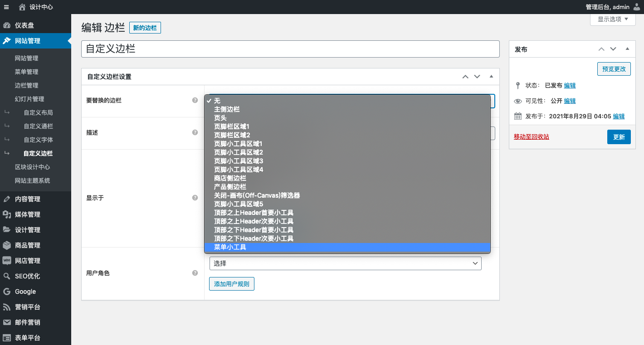Select 主侧边栏 option in the list
The height and width of the screenshot is (345, 644).
227,109
